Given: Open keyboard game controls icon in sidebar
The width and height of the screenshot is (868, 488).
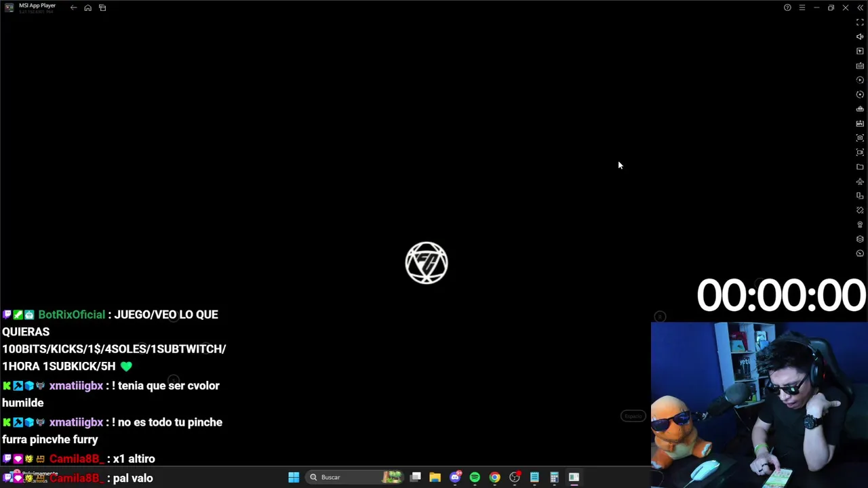Looking at the screenshot, I should pyautogui.click(x=860, y=66).
